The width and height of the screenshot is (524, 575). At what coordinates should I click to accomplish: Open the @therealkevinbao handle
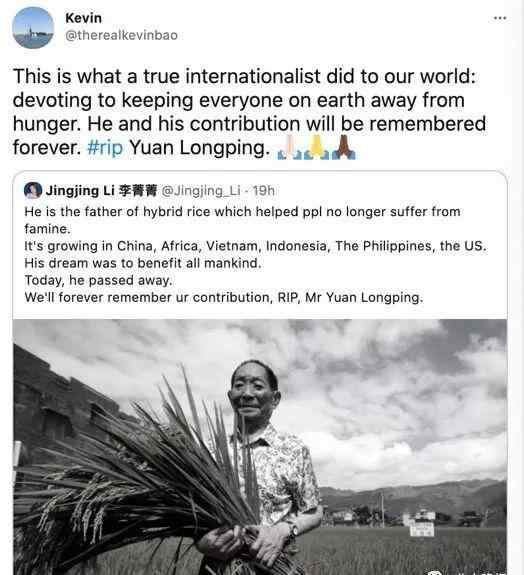point(121,35)
